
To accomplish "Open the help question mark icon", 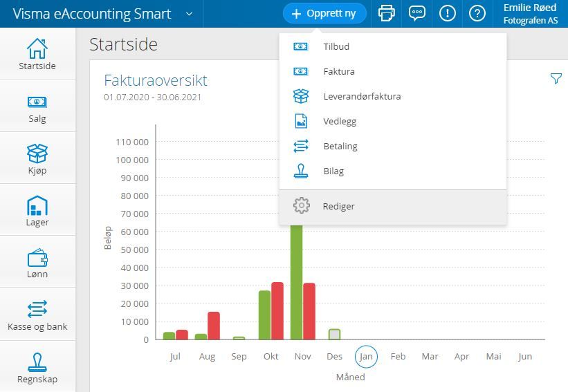I will coord(477,14).
